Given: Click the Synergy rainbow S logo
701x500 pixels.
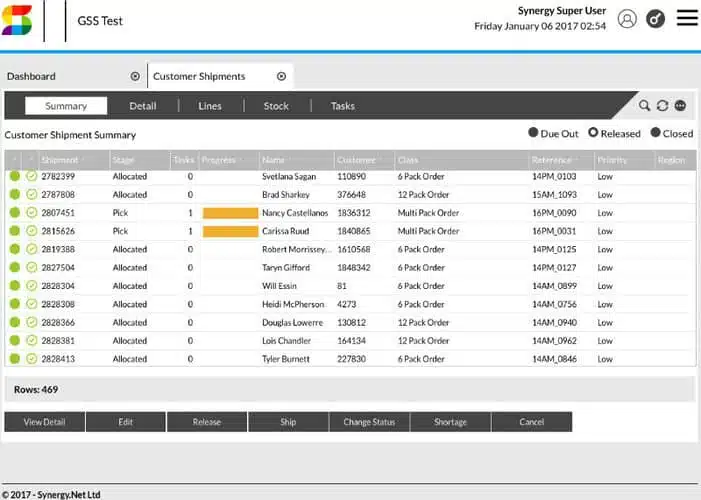Looking at the screenshot, I should click(x=17, y=20).
